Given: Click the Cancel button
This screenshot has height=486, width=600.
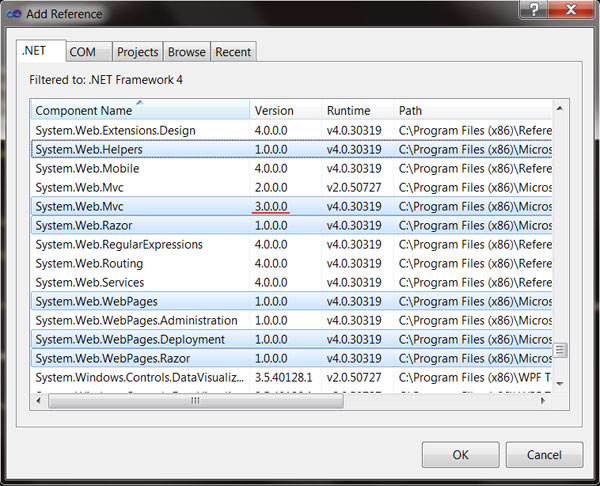Looking at the screenshot, I should click(544, 455).
